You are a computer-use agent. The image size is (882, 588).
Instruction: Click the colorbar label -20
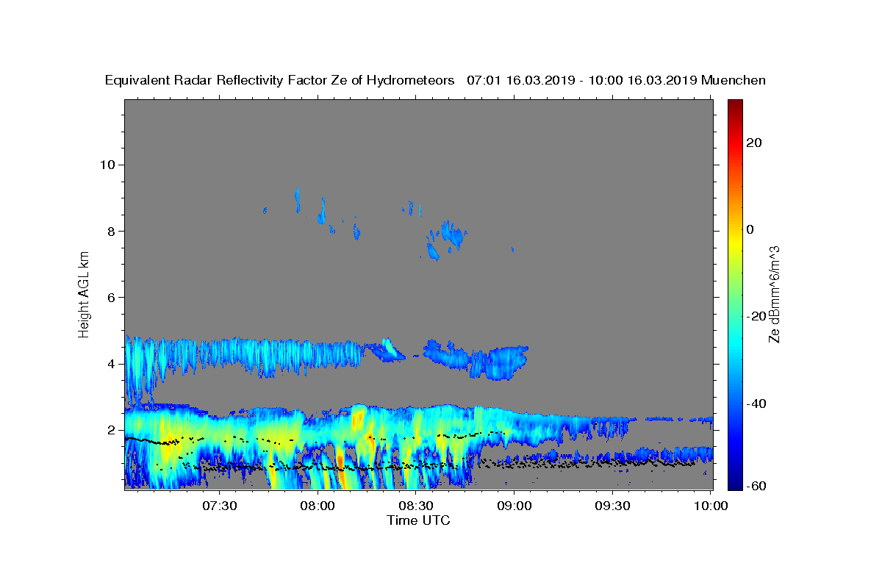click(756, 317)
